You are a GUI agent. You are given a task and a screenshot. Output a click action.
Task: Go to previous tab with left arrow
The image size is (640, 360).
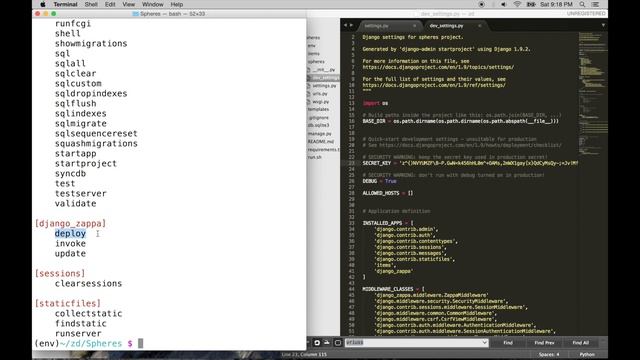[x=345, y=25]
